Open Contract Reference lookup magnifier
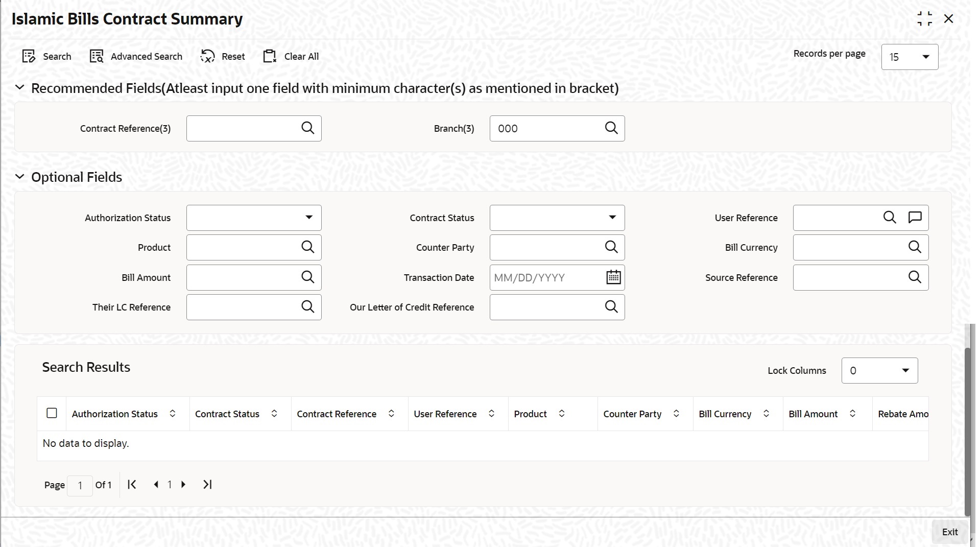980x547 pixels. pos(308,128)
